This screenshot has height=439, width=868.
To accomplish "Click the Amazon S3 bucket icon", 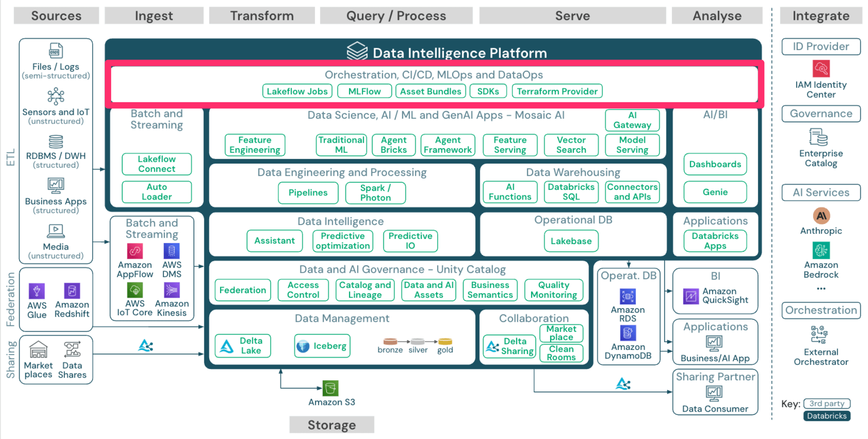I will 331,388.
